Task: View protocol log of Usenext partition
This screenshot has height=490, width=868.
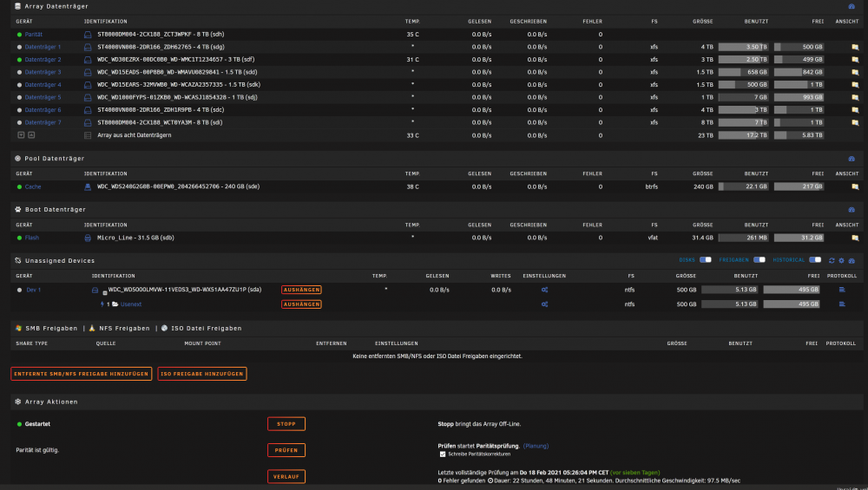Action: pos(842,304)
